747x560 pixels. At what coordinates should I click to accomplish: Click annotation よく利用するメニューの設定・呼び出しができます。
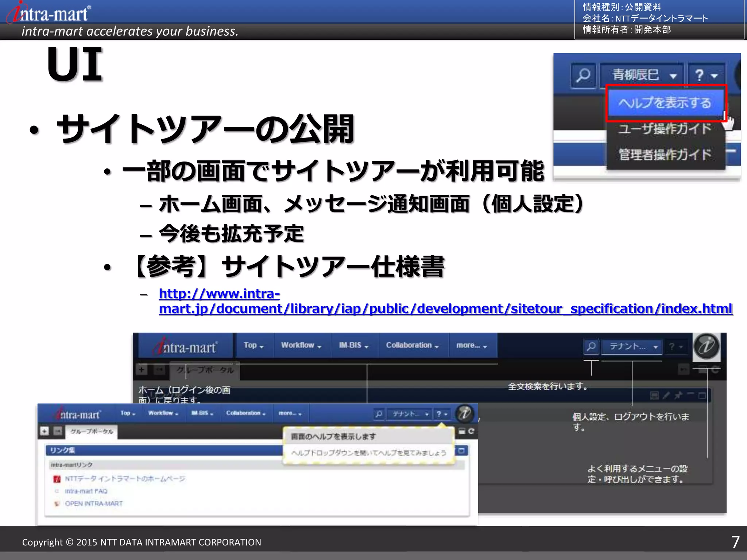point(637,474)
